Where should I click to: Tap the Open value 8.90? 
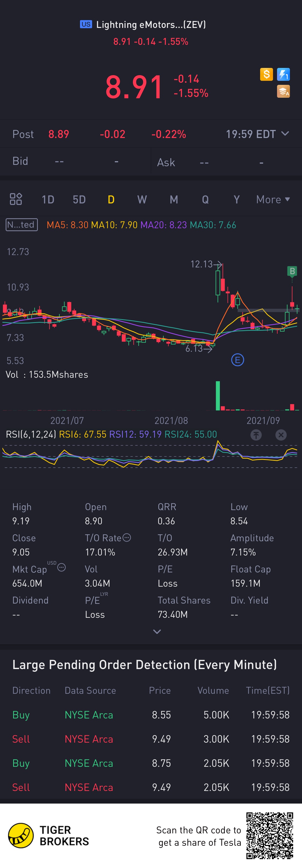point(94,521)
